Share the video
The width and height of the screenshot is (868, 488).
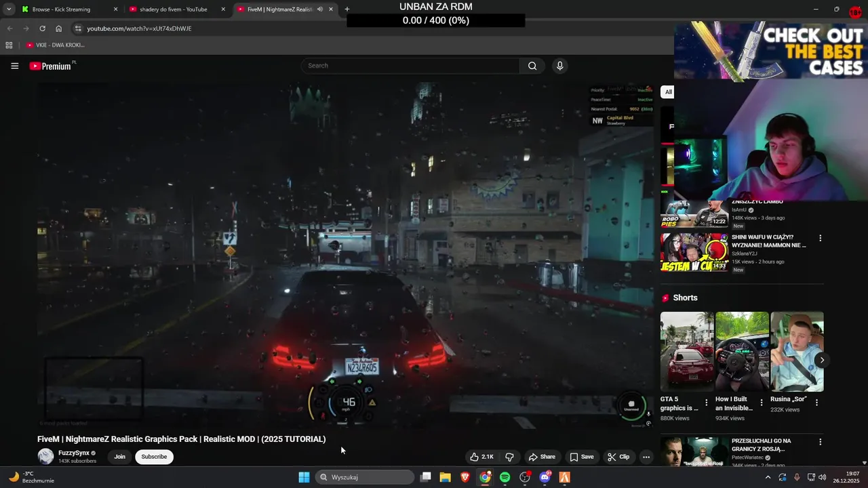point(542,457)
